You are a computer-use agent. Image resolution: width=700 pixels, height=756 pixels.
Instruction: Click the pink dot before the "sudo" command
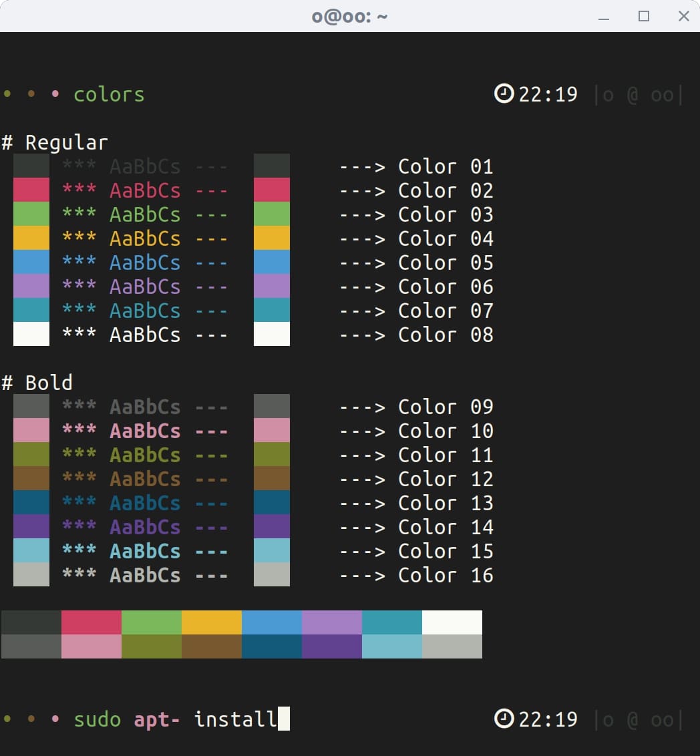55,719
